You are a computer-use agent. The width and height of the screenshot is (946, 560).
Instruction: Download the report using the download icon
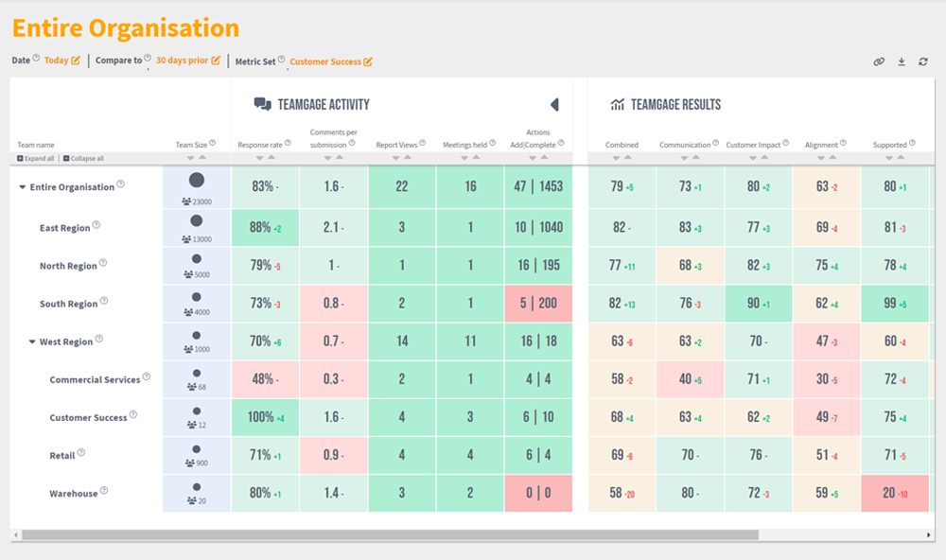902,61
